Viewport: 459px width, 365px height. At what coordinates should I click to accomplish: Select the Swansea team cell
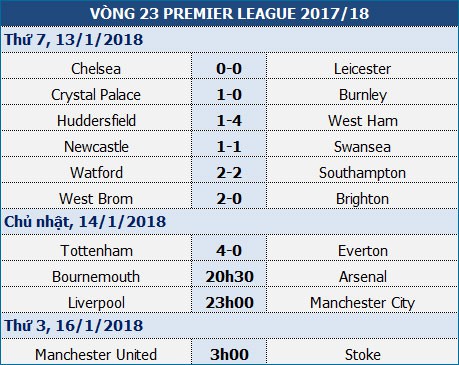point(362,144)
